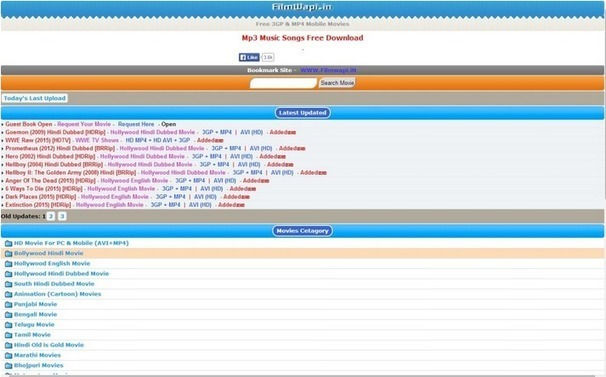Open Bengali Movie category
This screenshot has height=377, width=606.
36,314
